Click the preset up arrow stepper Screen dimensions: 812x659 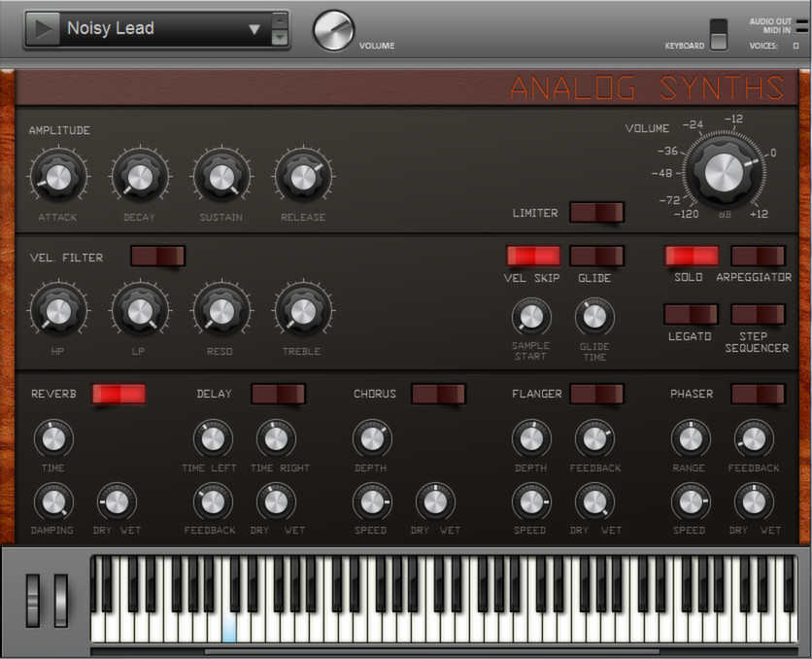tap(281, 20)
